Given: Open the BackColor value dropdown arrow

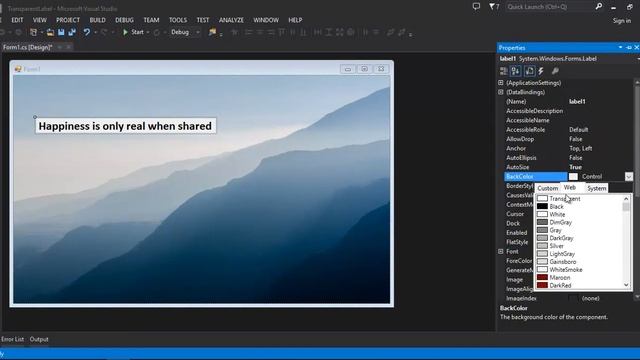Looking at the screenshot, I should click(x=629, y=177).
